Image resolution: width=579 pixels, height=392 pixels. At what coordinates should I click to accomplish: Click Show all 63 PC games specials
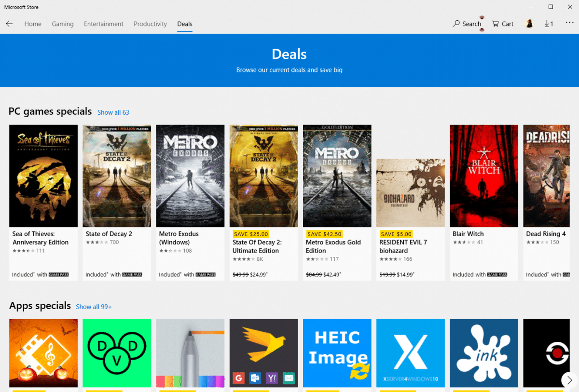(x=113, y=112)
